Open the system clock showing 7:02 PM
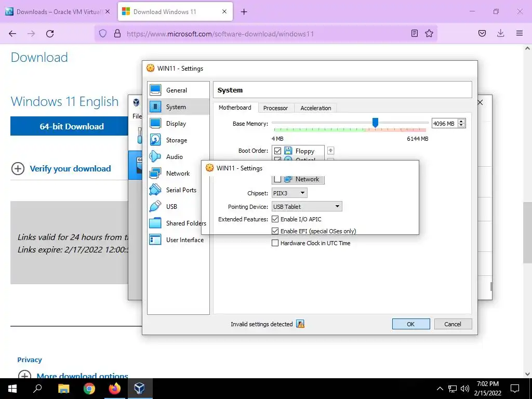This screenshot has width=532, height=399. tap(487, 389)
